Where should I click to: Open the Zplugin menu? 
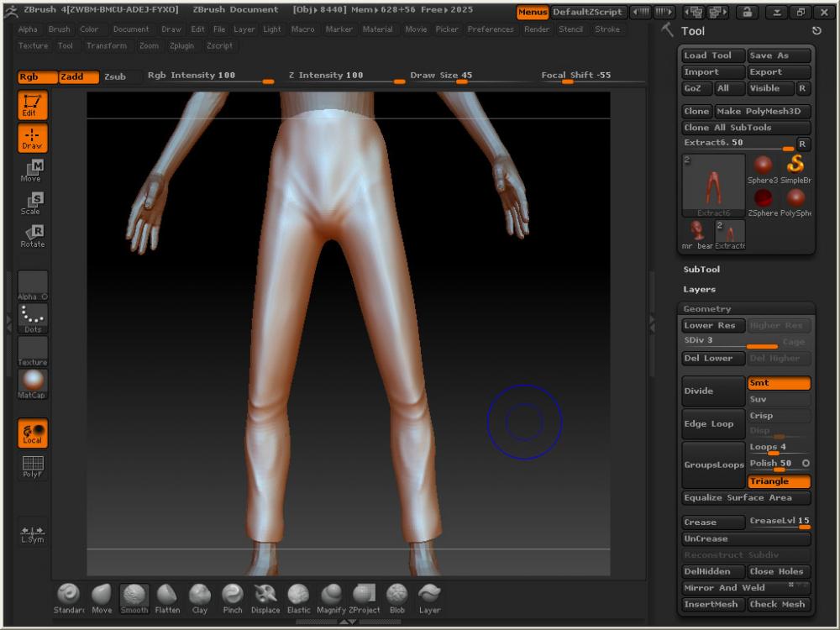183,45
